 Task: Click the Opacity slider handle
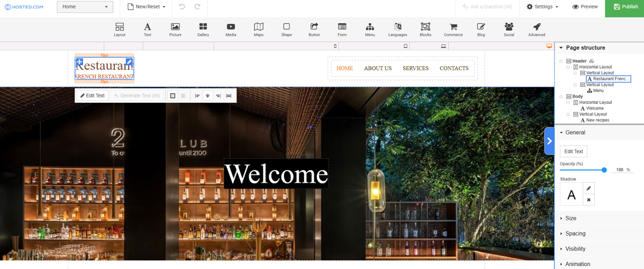(604, 170)
